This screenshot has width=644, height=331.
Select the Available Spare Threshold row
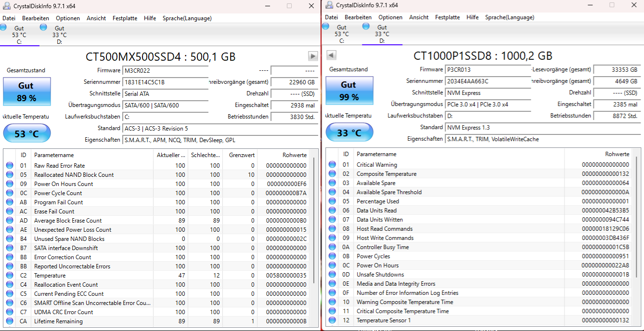(x=479, y=192)
